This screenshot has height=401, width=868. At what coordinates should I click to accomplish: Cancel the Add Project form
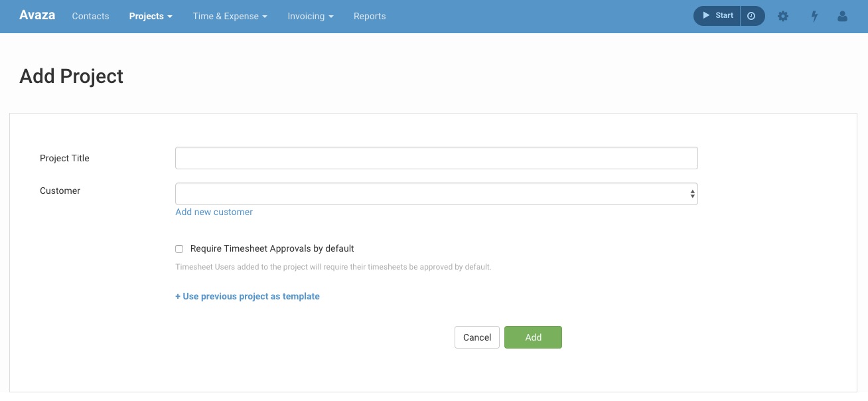point(476,337)
